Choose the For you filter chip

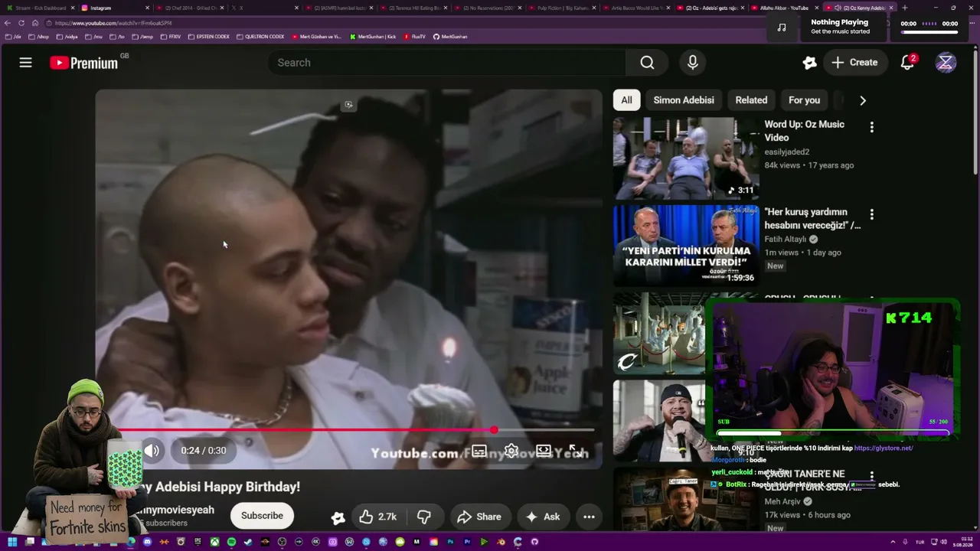(x=804, y=100)
